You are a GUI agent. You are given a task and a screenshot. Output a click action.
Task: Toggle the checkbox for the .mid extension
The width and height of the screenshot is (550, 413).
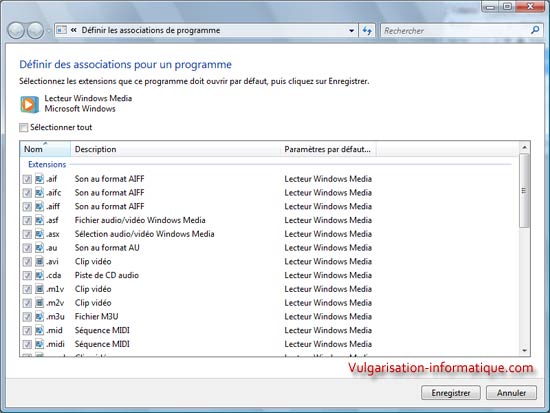point(27,331)
